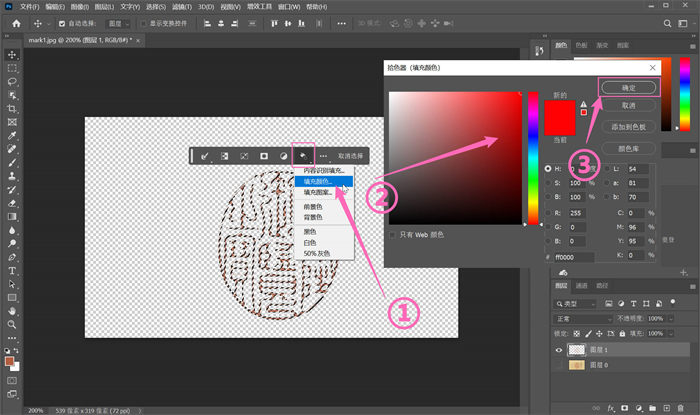Select the Move tool in the toolbox
Screen dimensions: 700x415
[13, 54]
